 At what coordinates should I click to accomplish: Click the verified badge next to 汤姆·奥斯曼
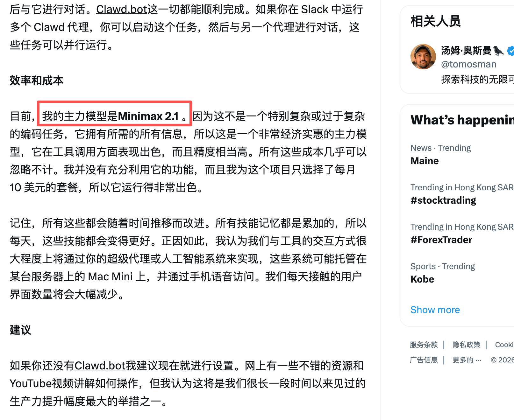[x=510, y=50]
